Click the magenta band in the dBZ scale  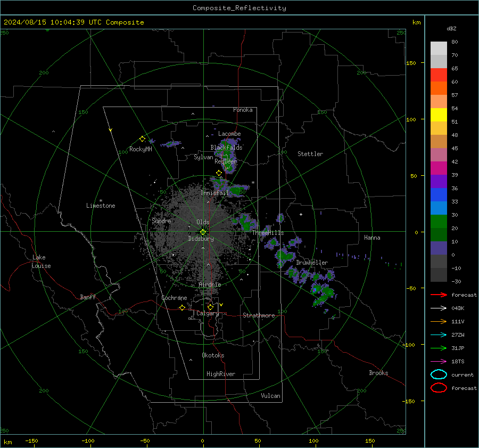(x=439, y=168)
